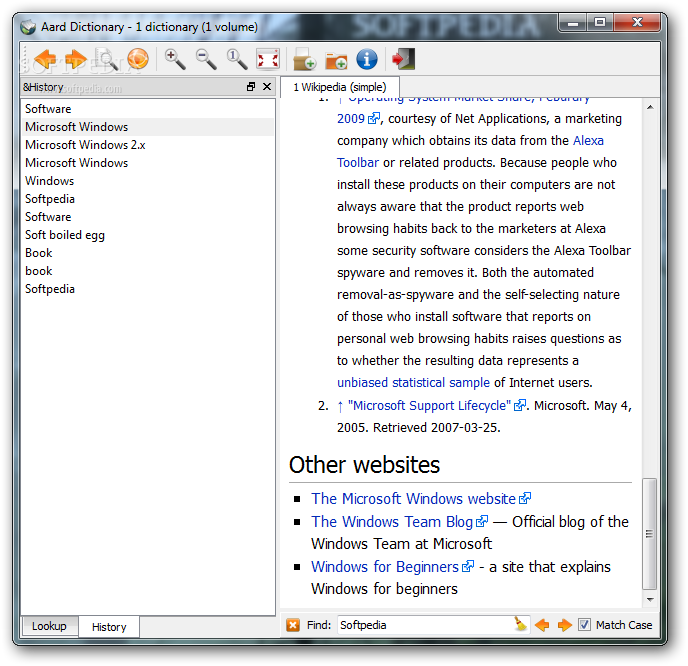Click the article scrollbar up arrow
The width and height of the screenshot is (688, 666).
coord(650,107)
